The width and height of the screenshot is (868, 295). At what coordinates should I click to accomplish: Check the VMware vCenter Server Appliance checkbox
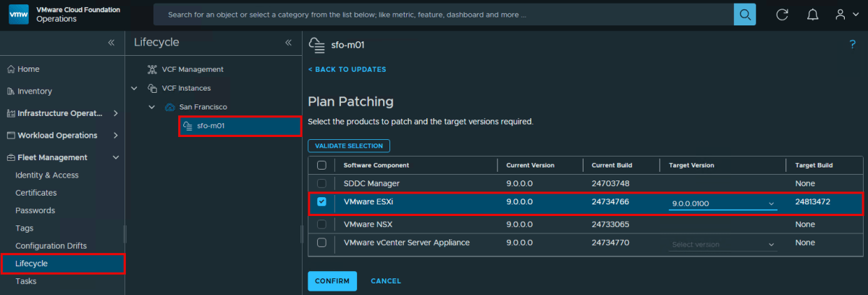321,243
